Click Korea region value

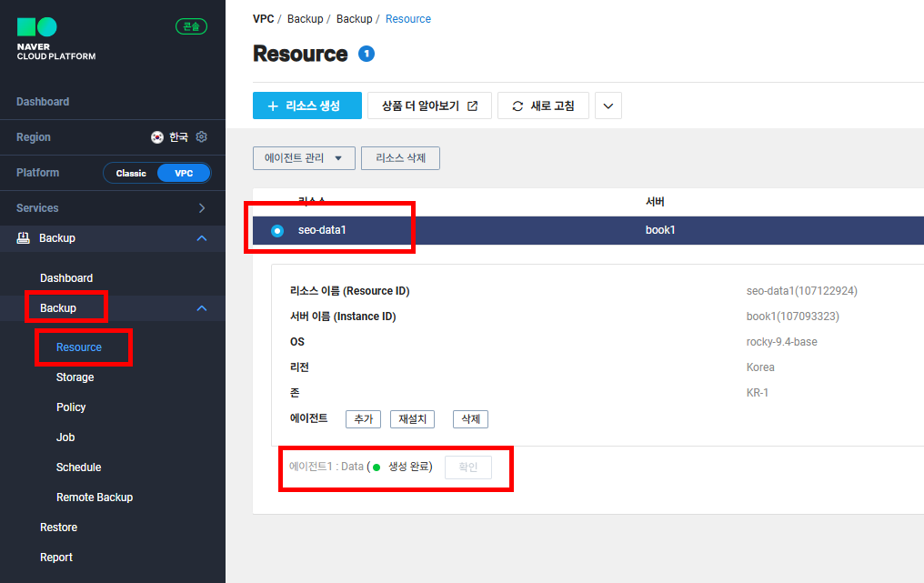tap(760, 367)
